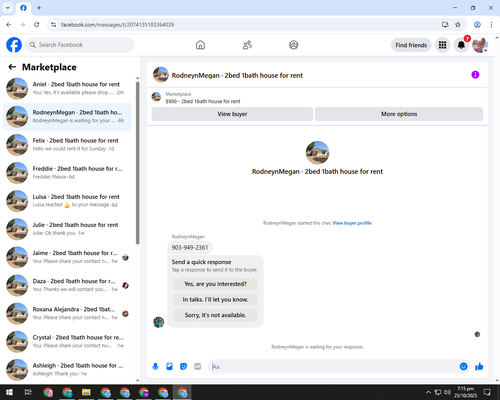Click the phone number message 903-949-2361
500x400 pixels.
(190, 247)
